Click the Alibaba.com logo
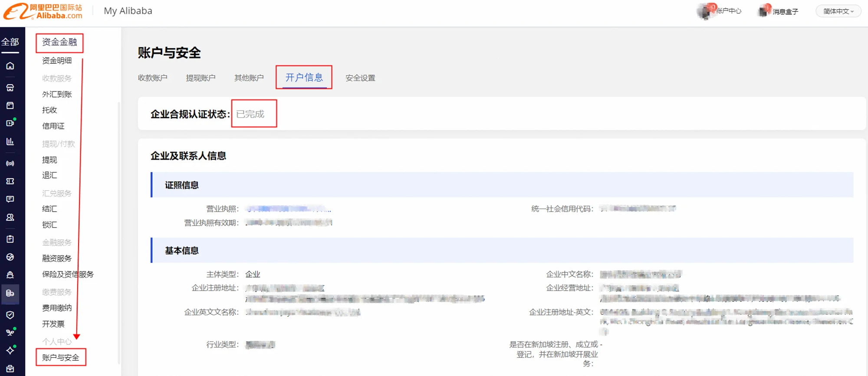The height and width of the screenshot is (376, 868). (43, 11)
